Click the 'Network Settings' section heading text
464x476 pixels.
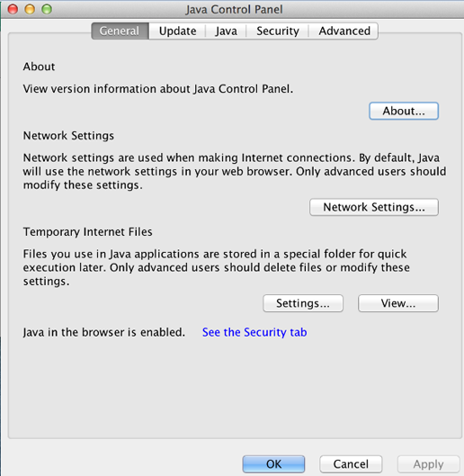(x=68, y=136)
